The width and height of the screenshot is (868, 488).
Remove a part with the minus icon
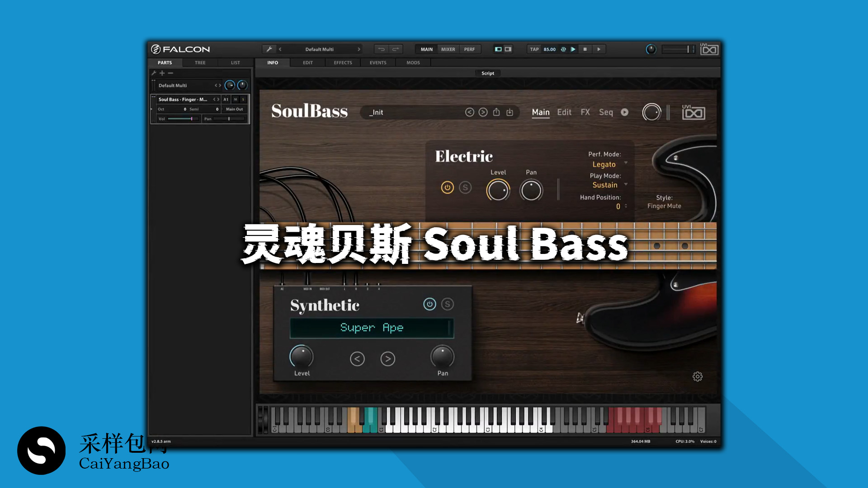[x=170, y=73]
